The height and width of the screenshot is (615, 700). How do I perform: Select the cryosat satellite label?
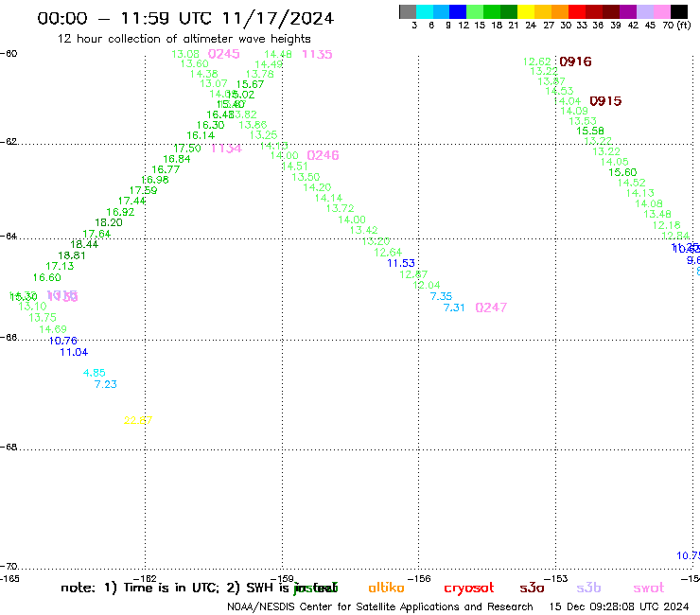tap(469, 588)
